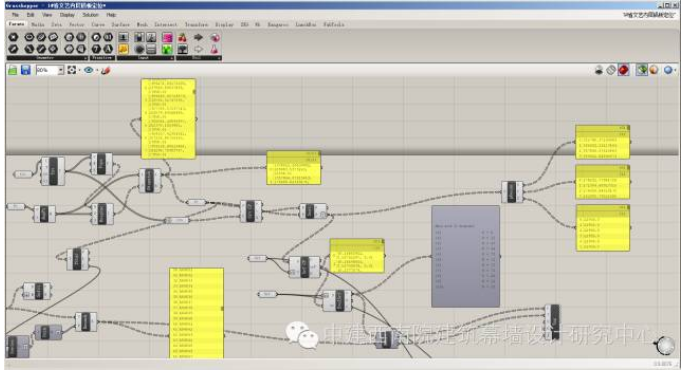
Task: Add a yellow Panel from Input group
Action: [x=124, y=49]
